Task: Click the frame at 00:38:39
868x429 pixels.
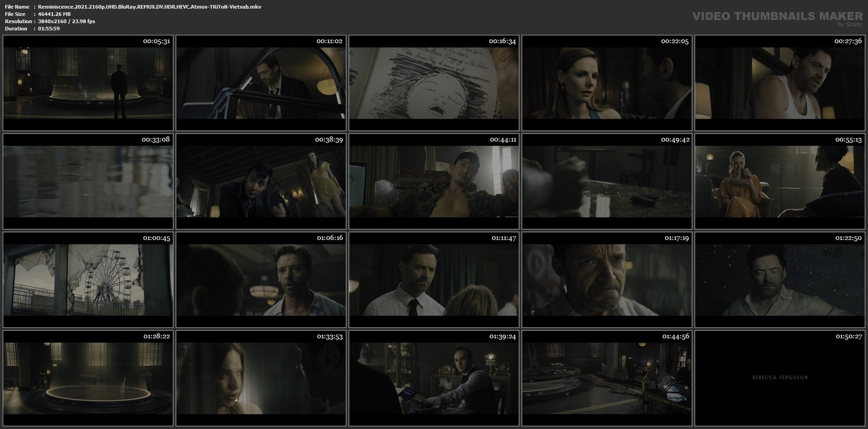Action: [x=261, y=181]
